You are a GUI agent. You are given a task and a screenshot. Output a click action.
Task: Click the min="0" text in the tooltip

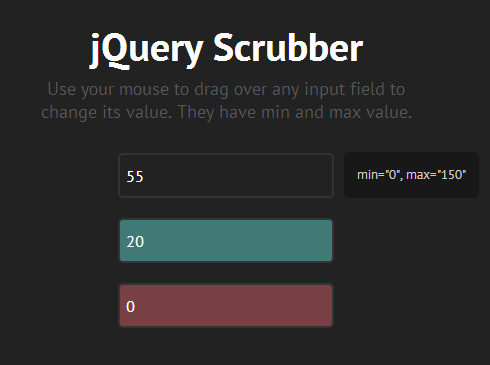pos(380,175)
